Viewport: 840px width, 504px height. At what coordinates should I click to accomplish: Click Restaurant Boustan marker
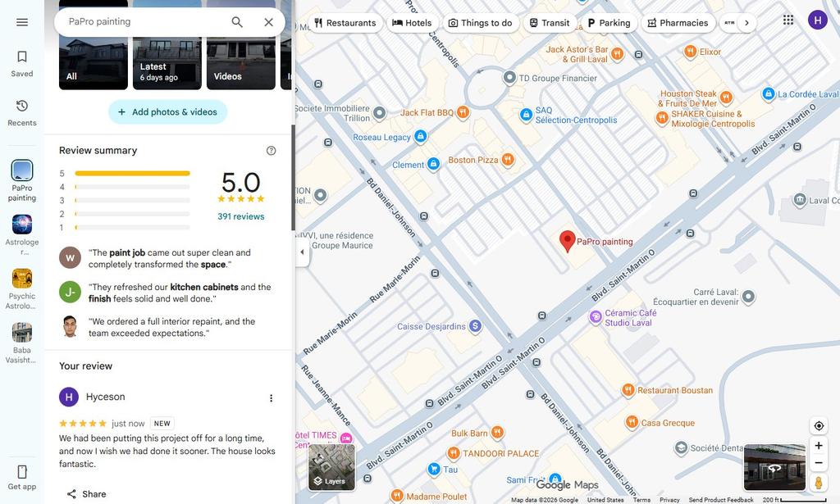coord(628,390)
